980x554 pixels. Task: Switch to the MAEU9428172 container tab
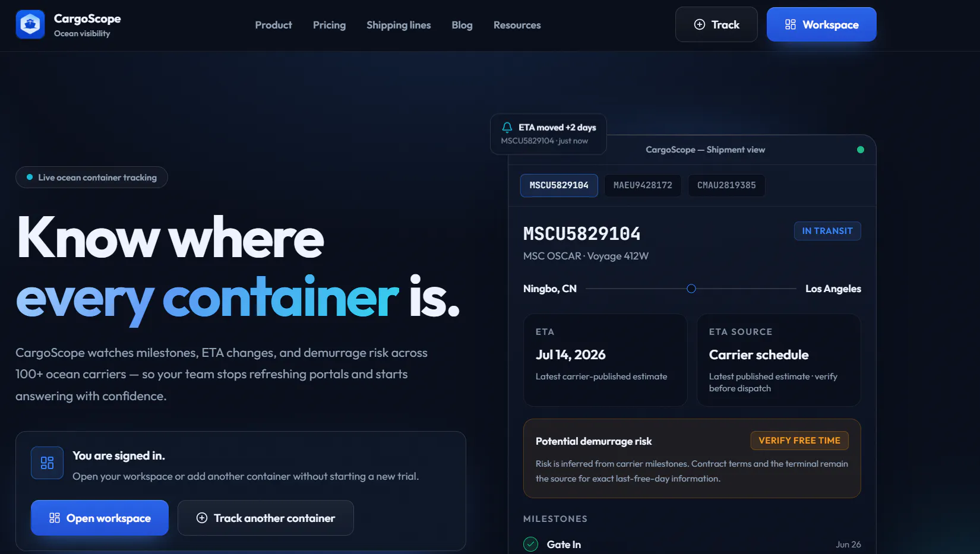point(643,185)
